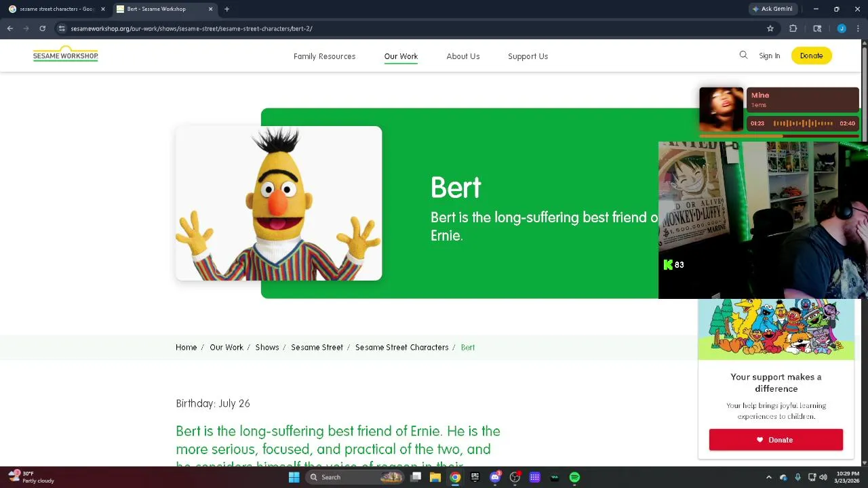The image size is (868, 488).
Task: Click the Chrome taskbar icon
Action: coord(455,477)
